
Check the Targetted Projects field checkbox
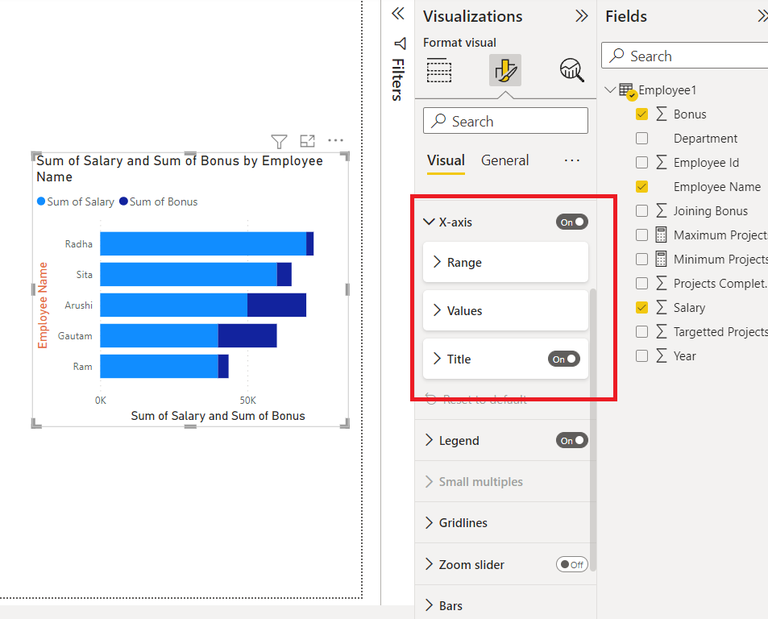click(642, 332)
